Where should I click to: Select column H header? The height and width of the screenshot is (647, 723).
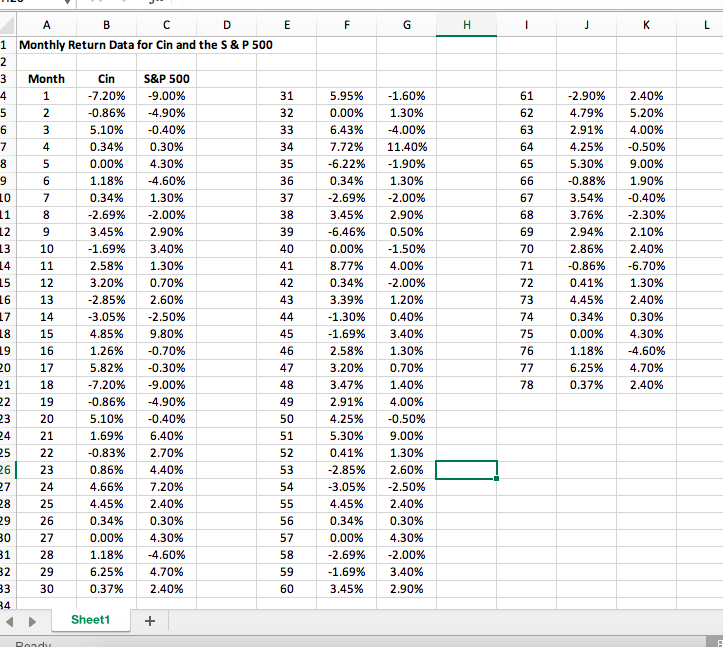(466, 25)
